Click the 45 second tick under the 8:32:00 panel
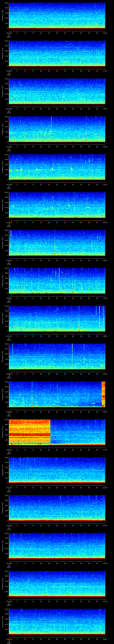114x644 pixels. 81,147
